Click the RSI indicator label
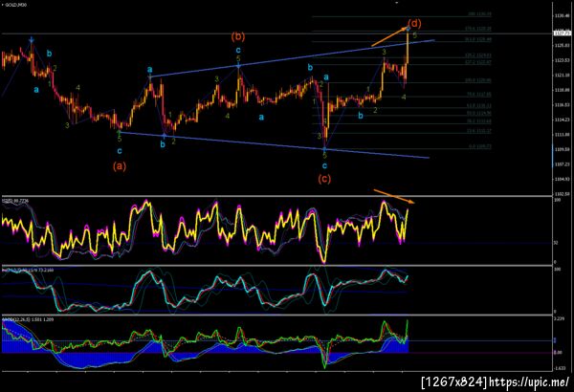This screenshot has width=574, height=392. 15,201
